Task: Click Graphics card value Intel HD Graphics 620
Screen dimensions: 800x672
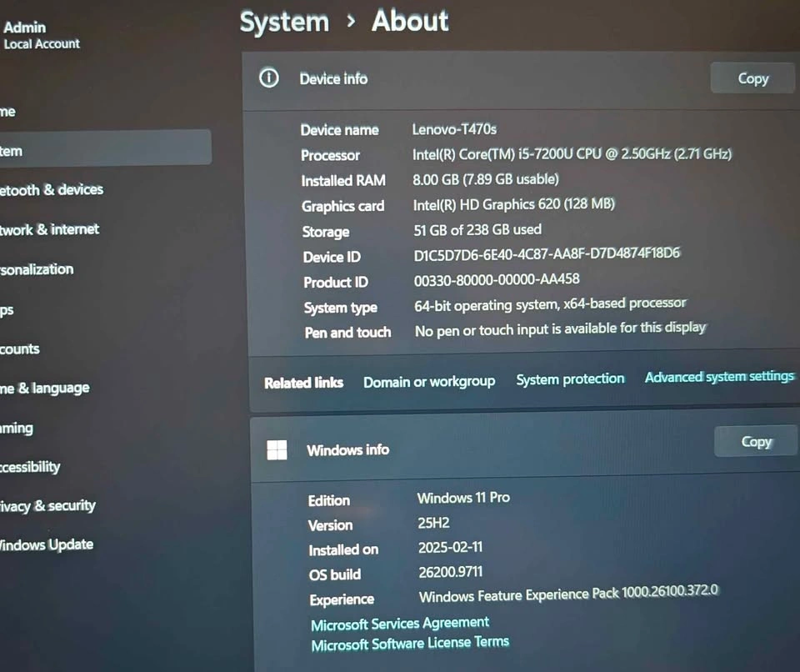Action: [514, 204]
